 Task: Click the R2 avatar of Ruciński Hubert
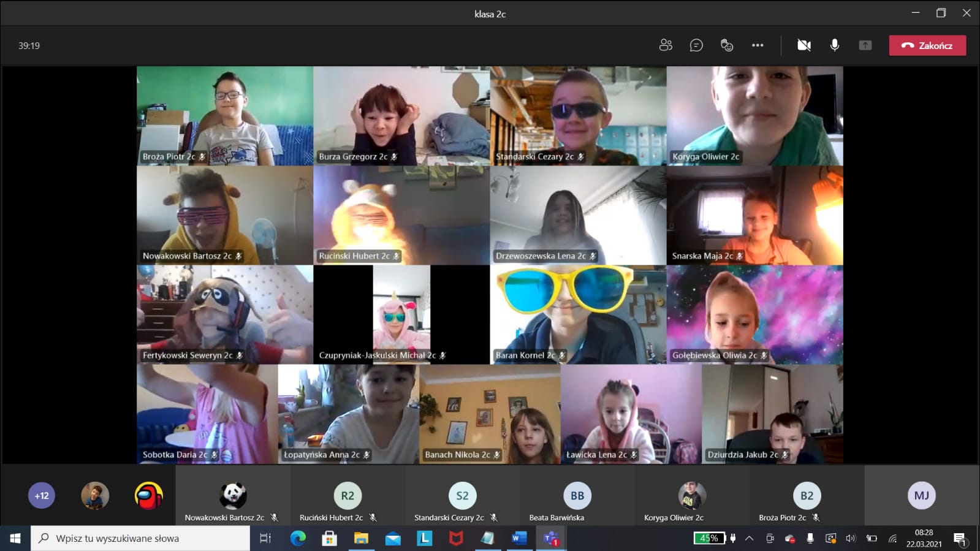[x=348, y=495]
